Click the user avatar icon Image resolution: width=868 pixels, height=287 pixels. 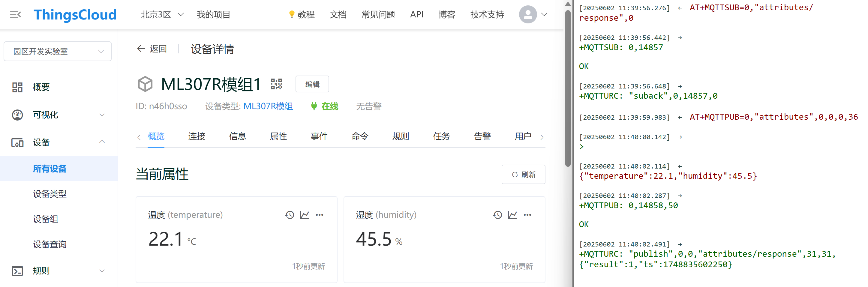[x=528, y=14]
